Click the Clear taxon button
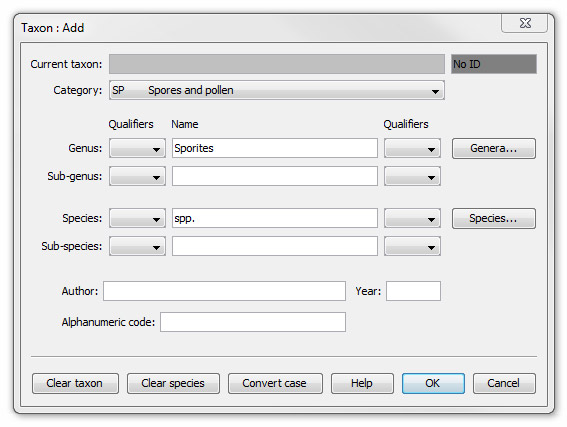Image resolution: width=567 pixels, height=427 pixels. pyautogui.click(x=75, y=383)
